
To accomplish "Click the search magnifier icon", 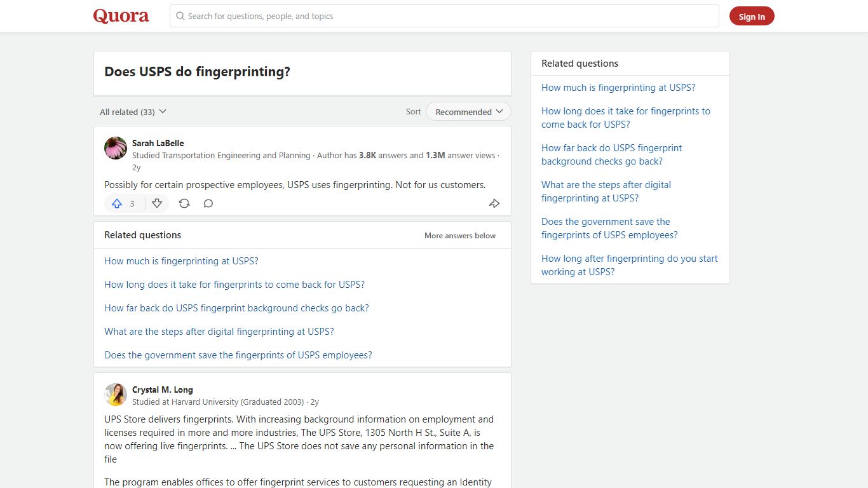I will click(x=180, y=16).
